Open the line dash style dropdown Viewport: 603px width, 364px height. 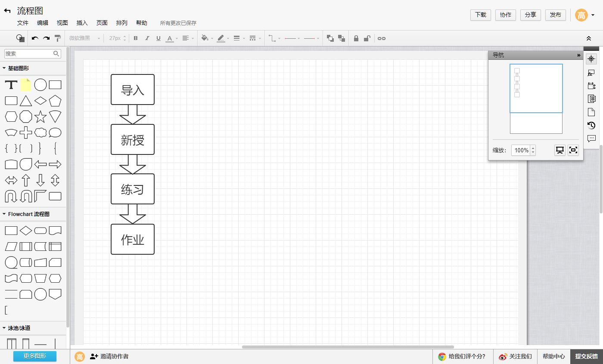(x=255, y=38)
